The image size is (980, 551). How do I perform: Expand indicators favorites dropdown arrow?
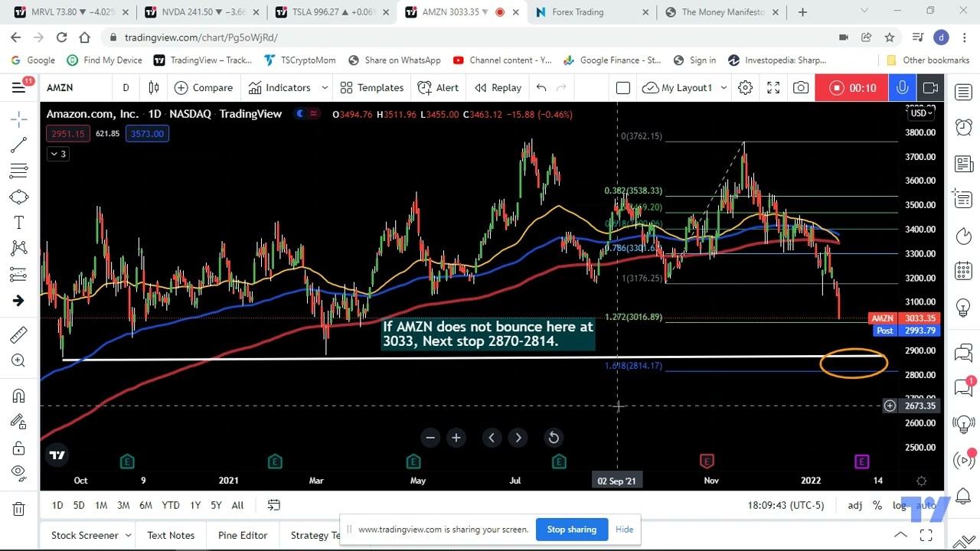tap(325, 88)
